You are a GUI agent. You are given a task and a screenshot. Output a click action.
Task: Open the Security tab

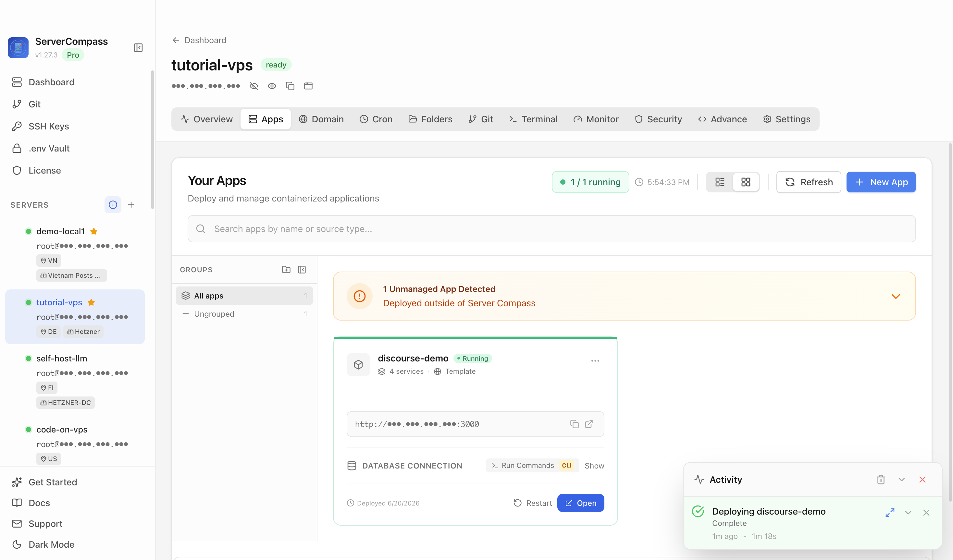658,119
